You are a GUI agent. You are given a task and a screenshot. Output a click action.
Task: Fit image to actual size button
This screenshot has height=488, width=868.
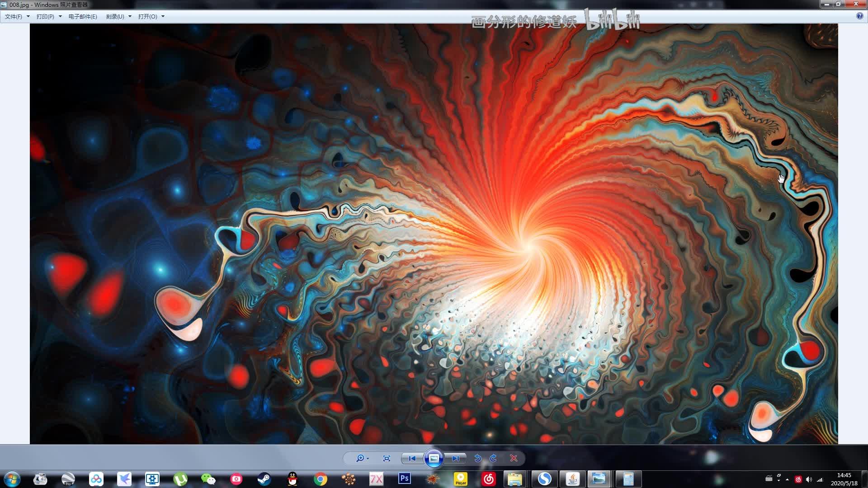[387, 458]
